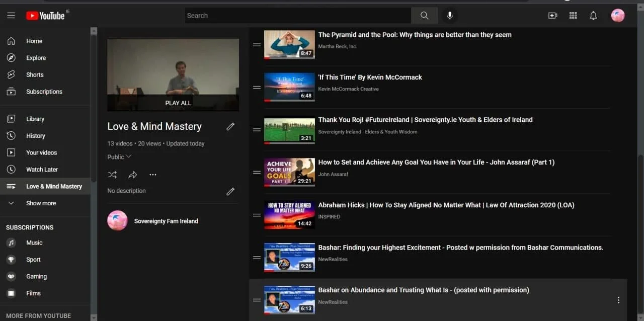
Task: Open Watch Later in sidebar
Action: click(x=45, y=170)
